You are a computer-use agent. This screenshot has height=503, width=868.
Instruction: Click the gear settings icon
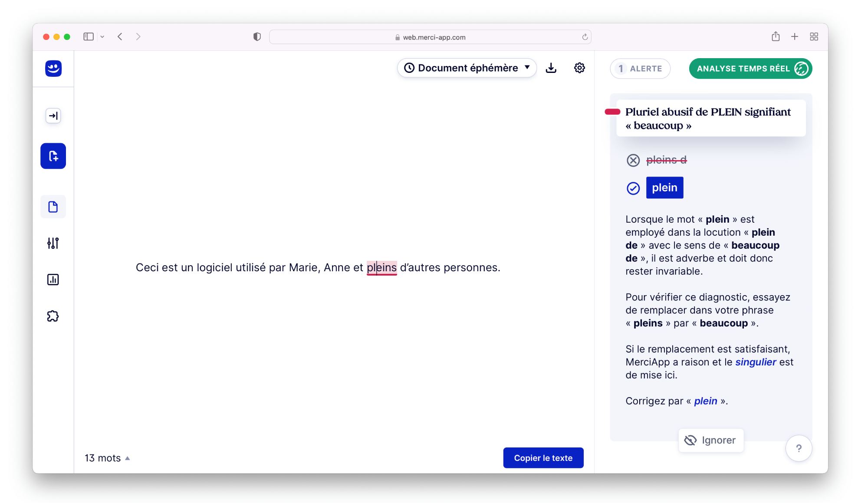(x=579, y=68)
